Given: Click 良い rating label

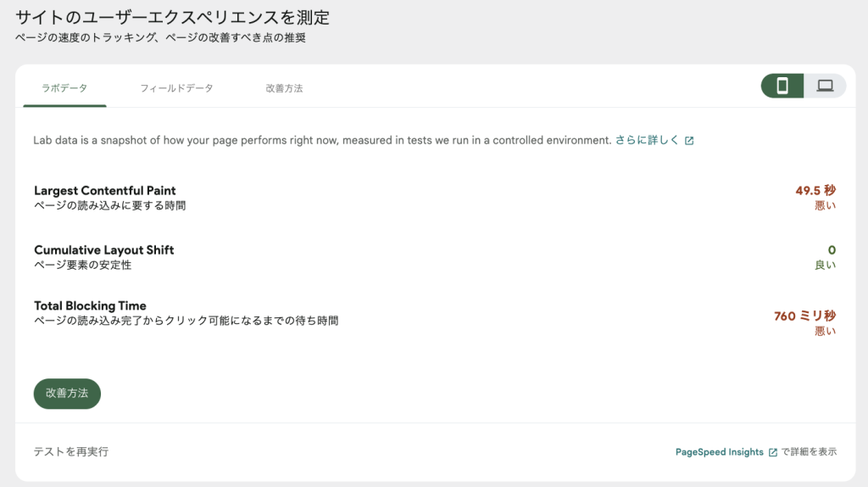Looking at the screenshot, I should tap(825, 266).
